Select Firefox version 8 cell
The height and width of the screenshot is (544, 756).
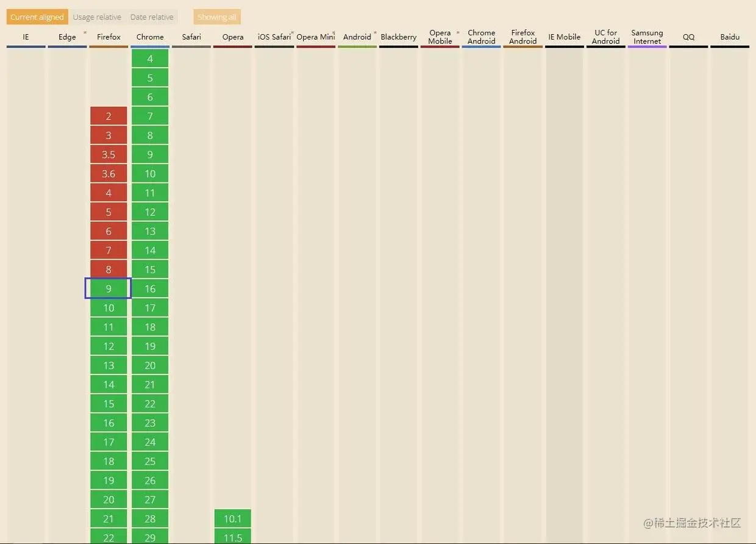coord(109,270)
